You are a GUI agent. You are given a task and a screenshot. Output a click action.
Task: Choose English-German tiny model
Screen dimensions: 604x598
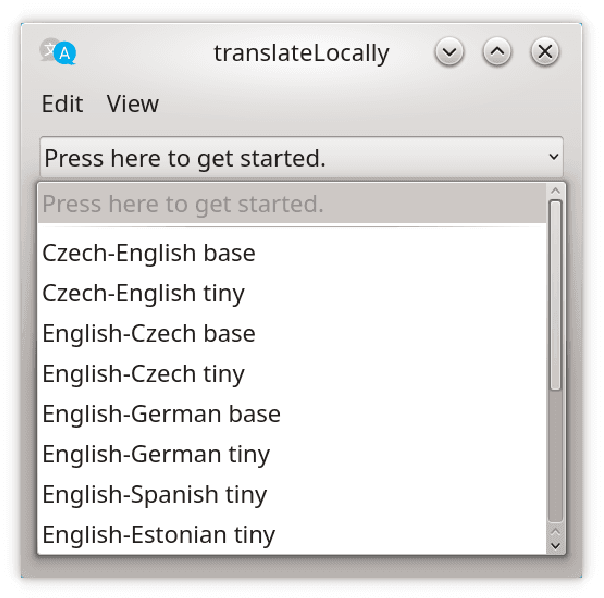156,454
